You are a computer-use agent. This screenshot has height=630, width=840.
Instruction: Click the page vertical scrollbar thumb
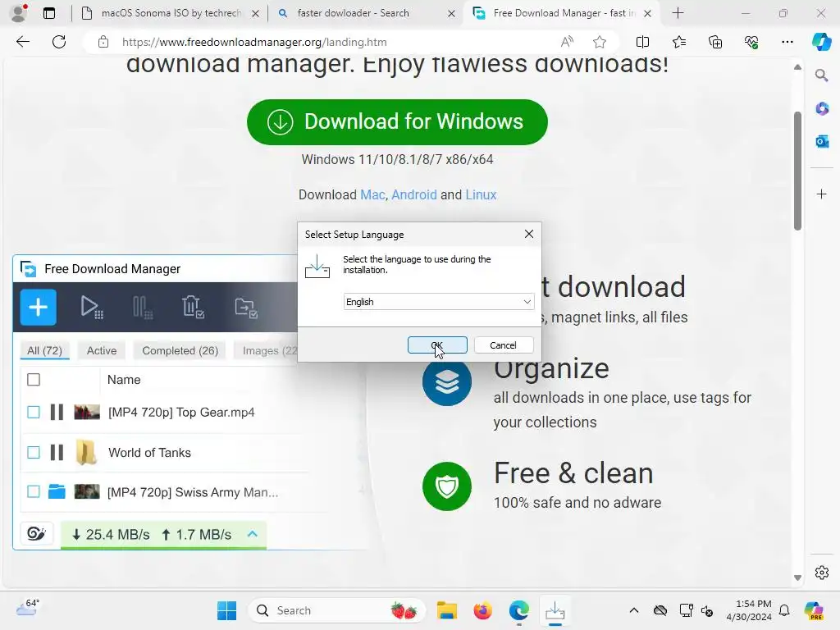[797, 171]
